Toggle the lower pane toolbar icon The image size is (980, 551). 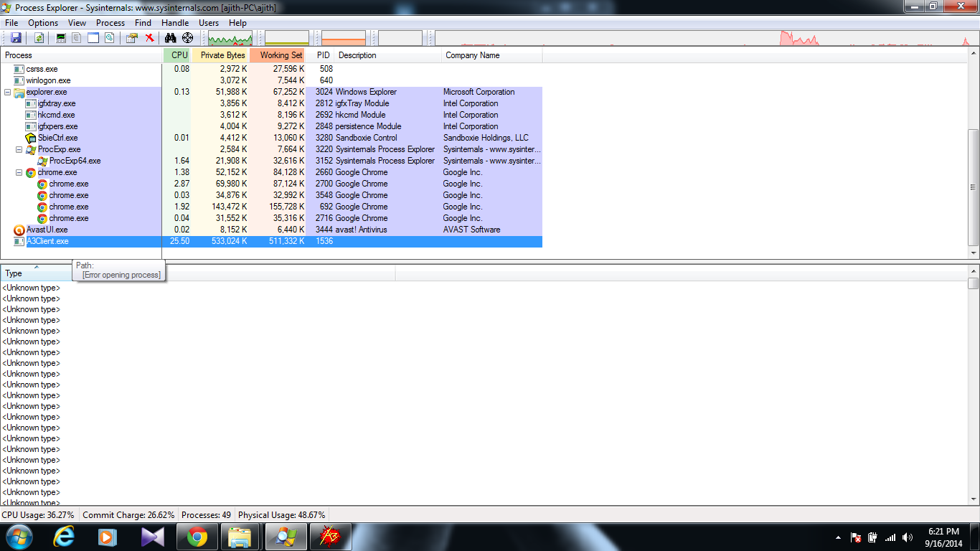pos(93,38)
